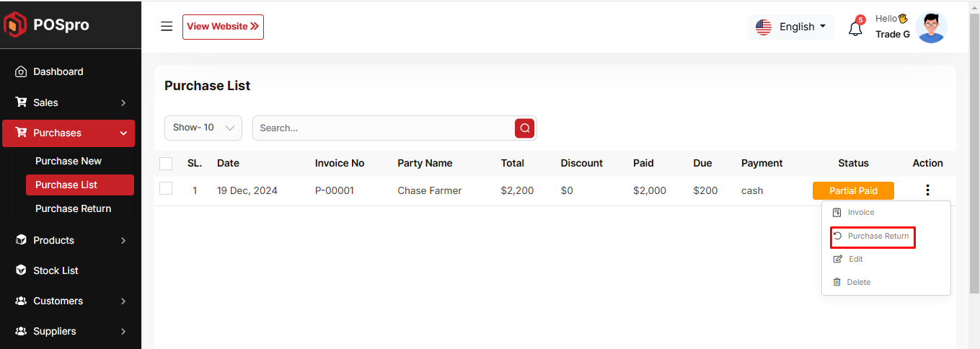The image size is (980, 349).
Task: Select Delete in the action menu
Action: (x=858, y=282)
